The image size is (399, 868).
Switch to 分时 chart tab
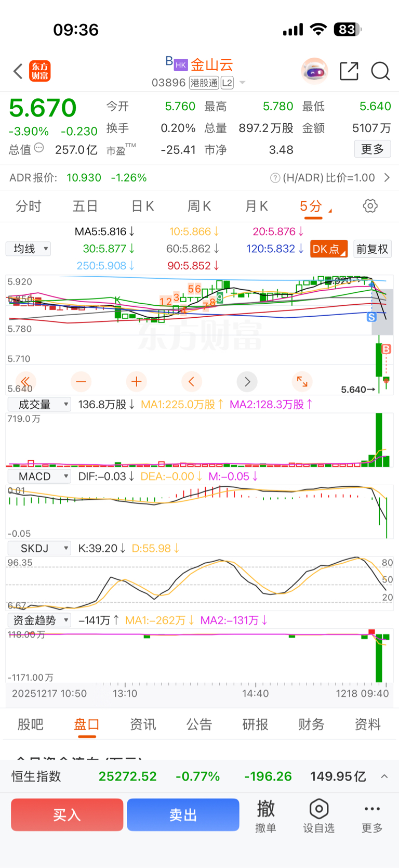(28, 206)
